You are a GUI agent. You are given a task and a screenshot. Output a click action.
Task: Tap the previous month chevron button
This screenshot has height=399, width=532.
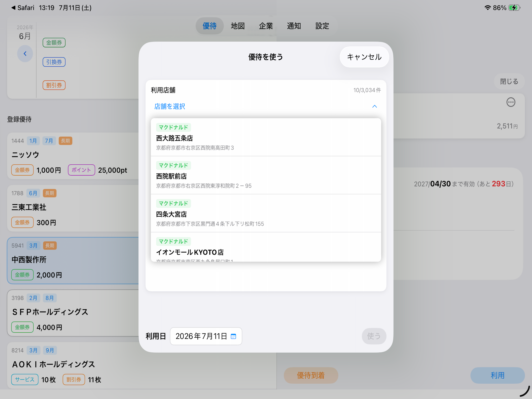25,53
